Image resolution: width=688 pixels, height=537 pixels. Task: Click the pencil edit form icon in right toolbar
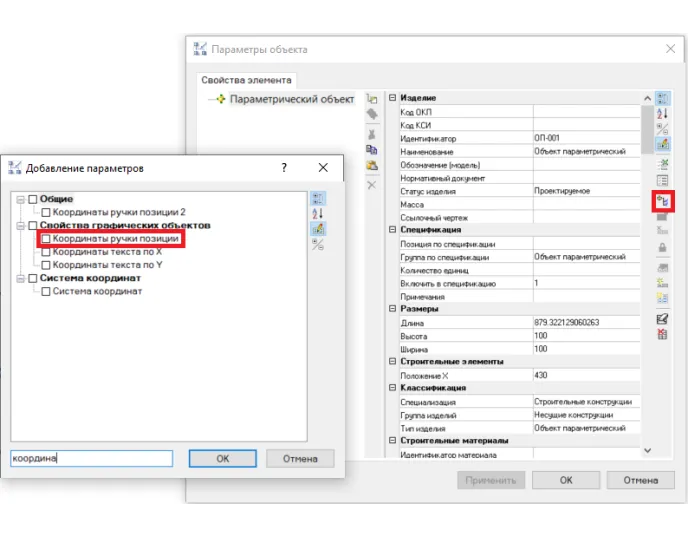click(663, 319)
